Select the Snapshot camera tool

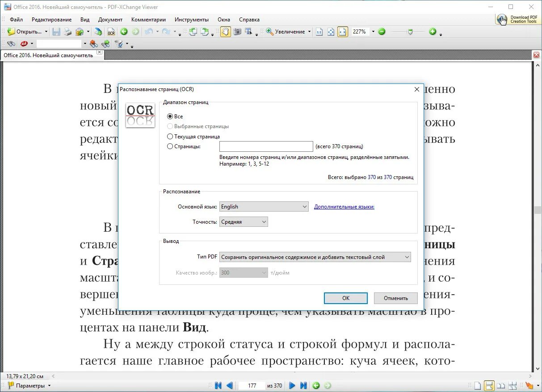click(237, 32)
